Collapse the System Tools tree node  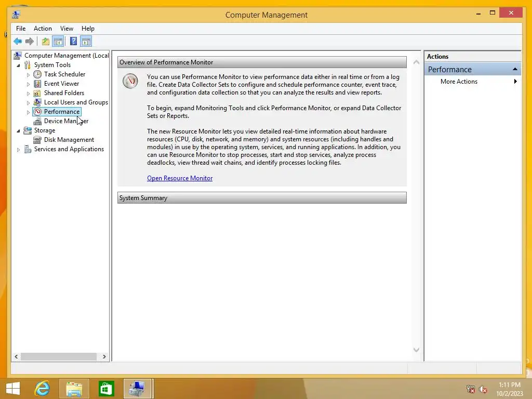point(18,65)
